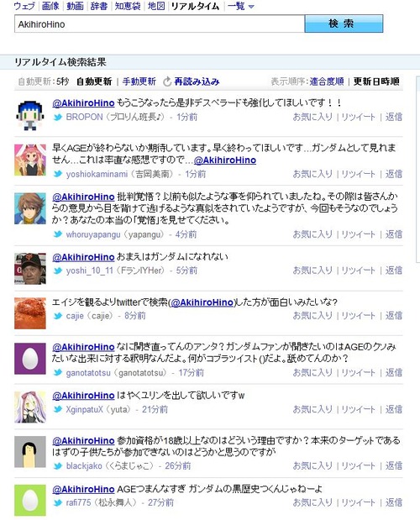Open the 一覧 services list

pyautogui.click(x=236, y=6)
